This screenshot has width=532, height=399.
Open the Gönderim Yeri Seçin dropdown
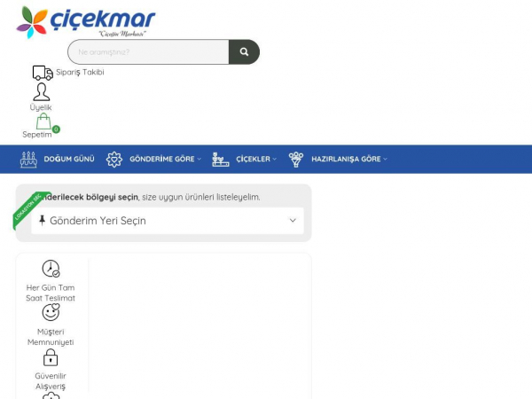click(167, 221)
